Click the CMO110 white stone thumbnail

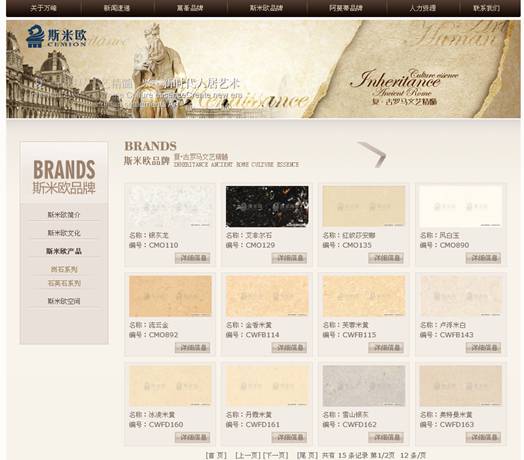click(x=170, y=207)
